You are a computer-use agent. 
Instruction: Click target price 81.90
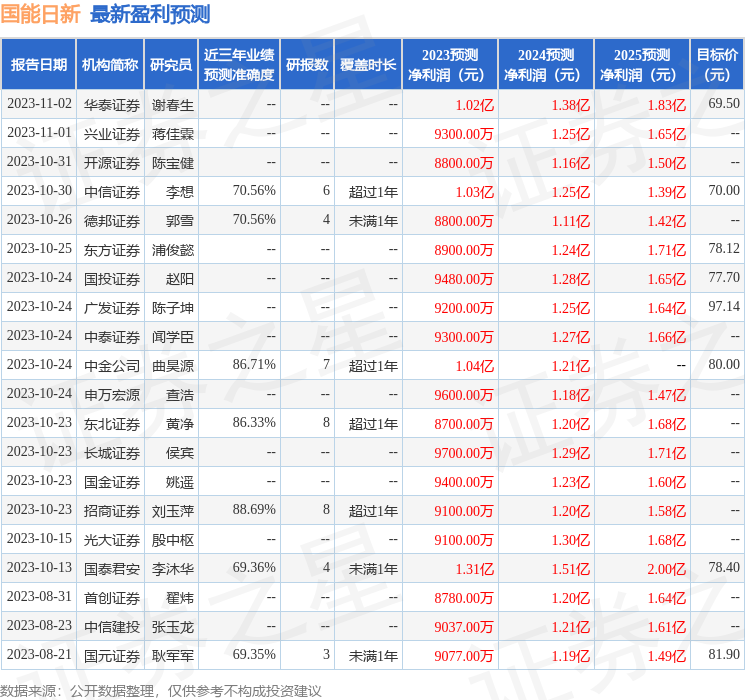coord(724,654)
